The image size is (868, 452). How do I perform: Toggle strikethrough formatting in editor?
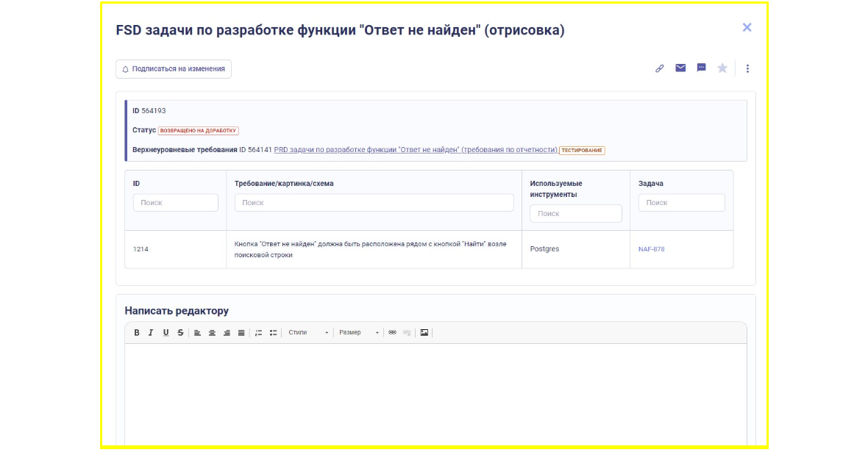point(180,332)
